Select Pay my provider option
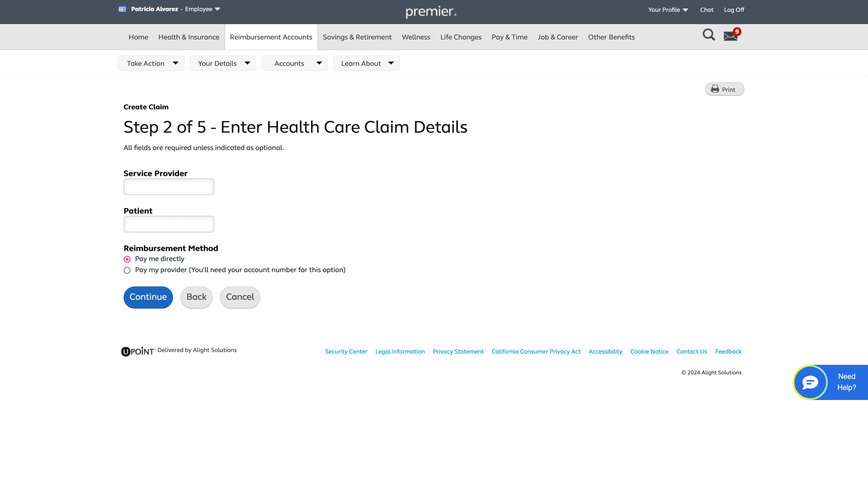Viewport: 868px width, 500px height. tap(127, 270)
